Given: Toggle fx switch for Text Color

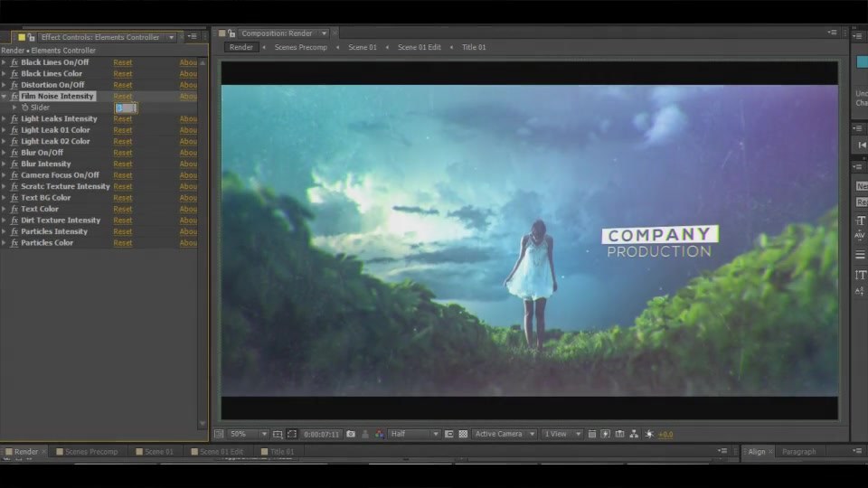Looking at the screenshot, I should pos(14,209).
